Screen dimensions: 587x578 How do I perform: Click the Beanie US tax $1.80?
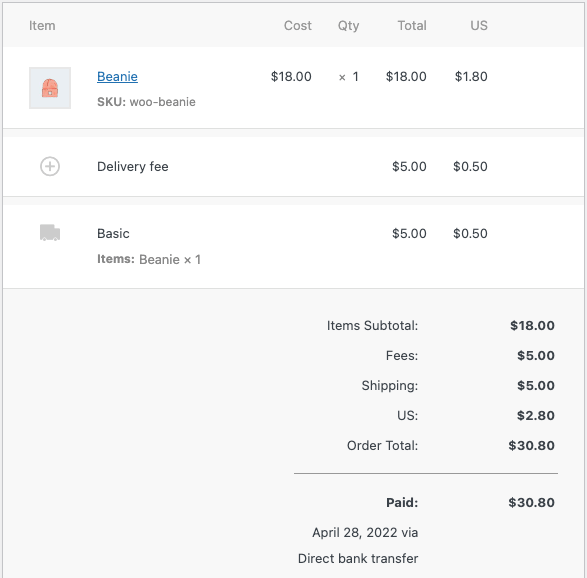pyautogui.click(x=471, y=77)
